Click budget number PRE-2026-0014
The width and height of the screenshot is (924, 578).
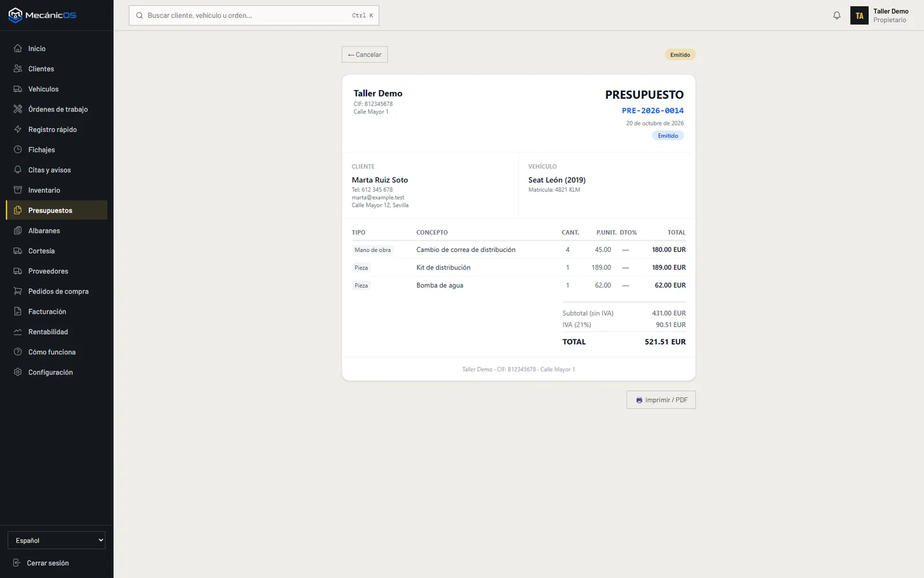click(653, 110)
